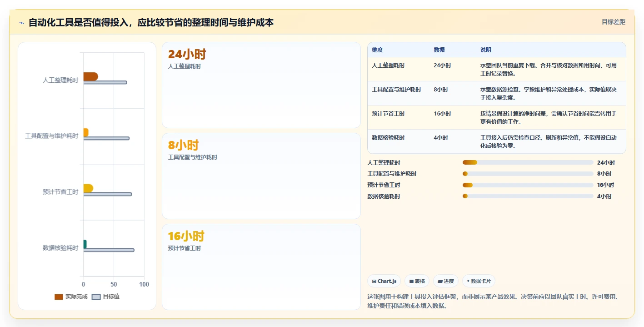
Task: Click the 4小时 value in the table
Action: click(441, 137)
